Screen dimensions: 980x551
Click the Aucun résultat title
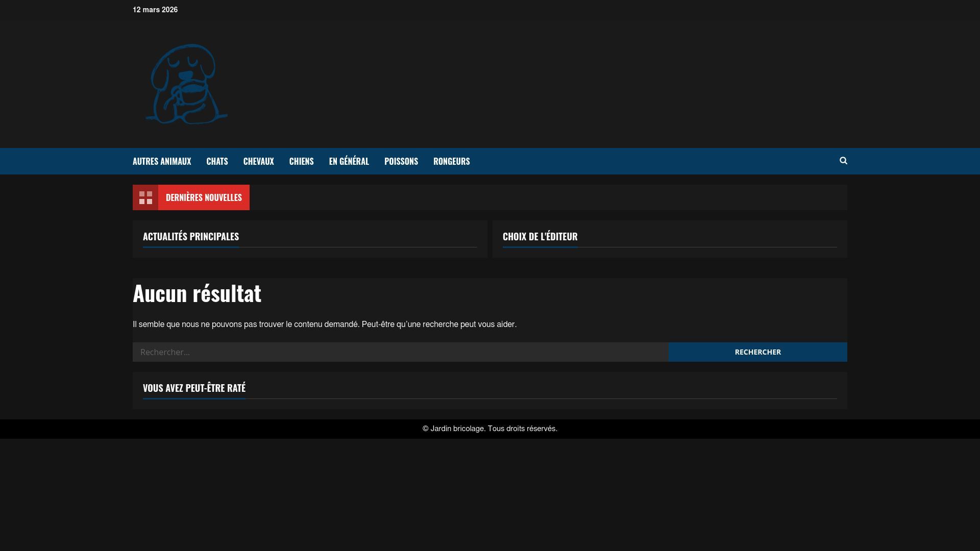click(197, 293)
